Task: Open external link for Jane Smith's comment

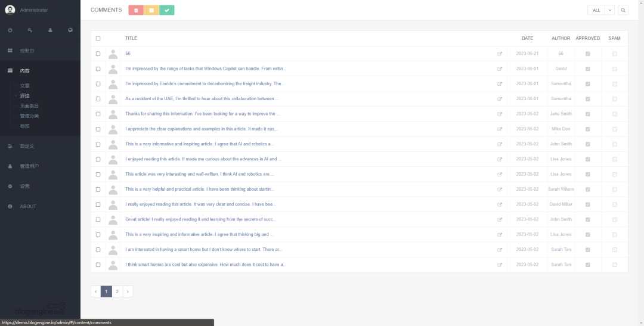Action: pyautogui.click(x=500, y=114)
